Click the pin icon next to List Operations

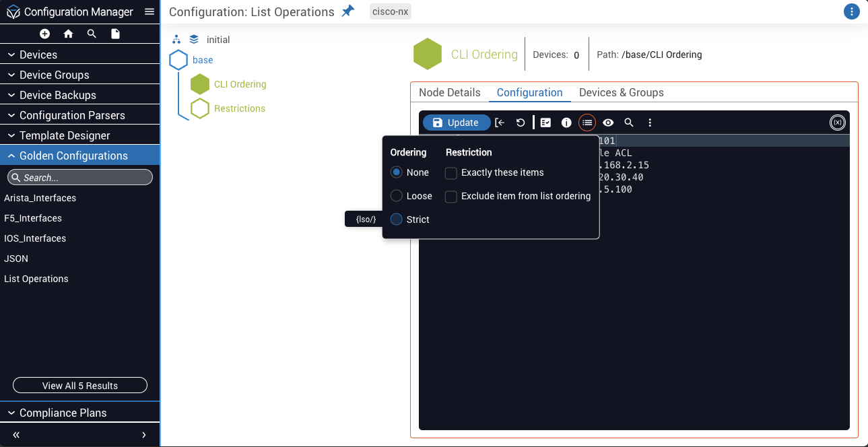pyautogui.click(x=347, y=11)
